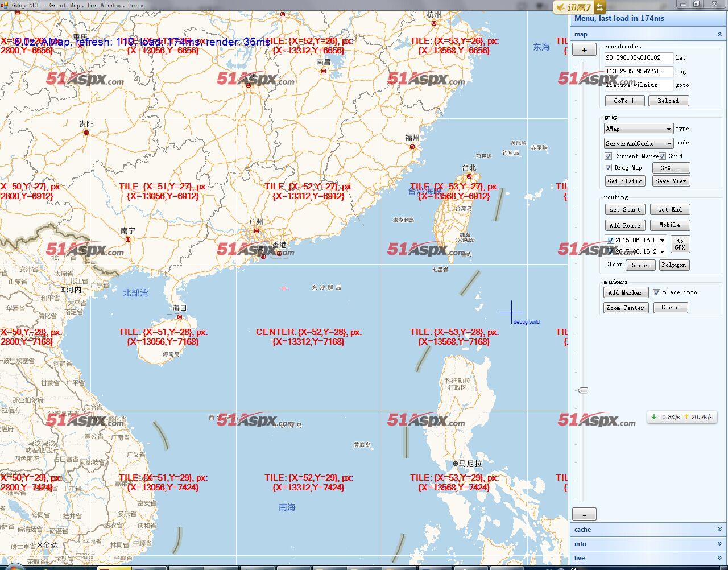Click the 南宁 city marker dot
This screenshot has width=728, height=570.
click(x=128, y=239)
